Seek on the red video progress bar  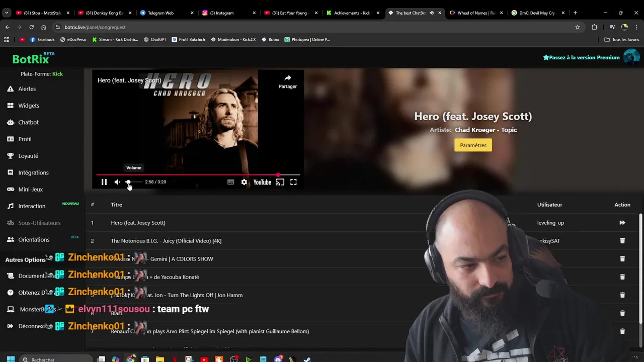pos(198,175)
